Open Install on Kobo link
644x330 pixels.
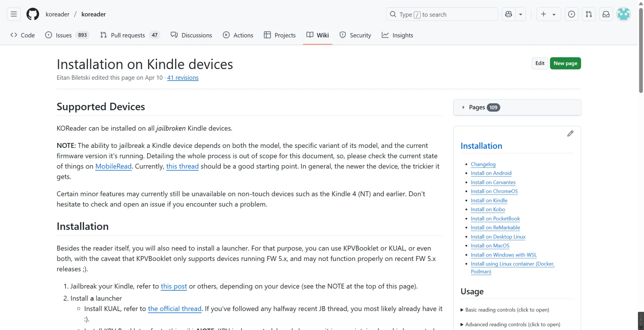click(x=488, y=209)
